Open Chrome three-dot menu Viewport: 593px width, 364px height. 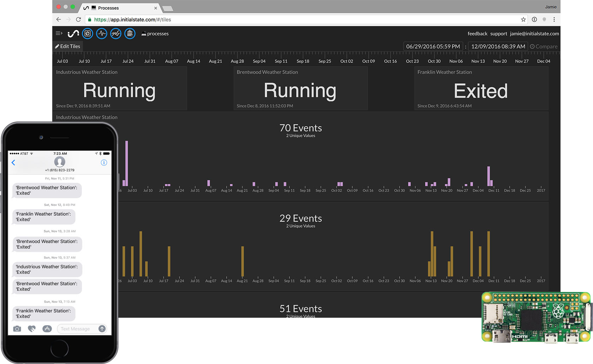tap(554, 19)
